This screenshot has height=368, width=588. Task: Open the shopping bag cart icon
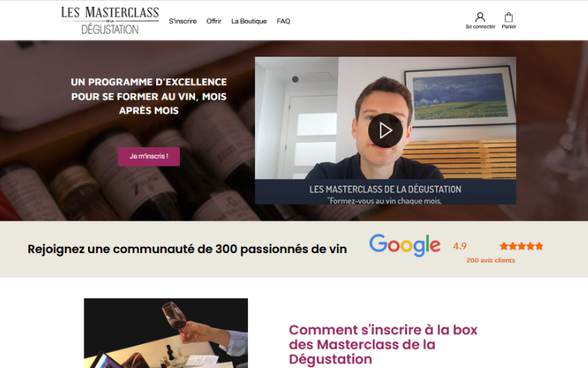click(508, 18)
